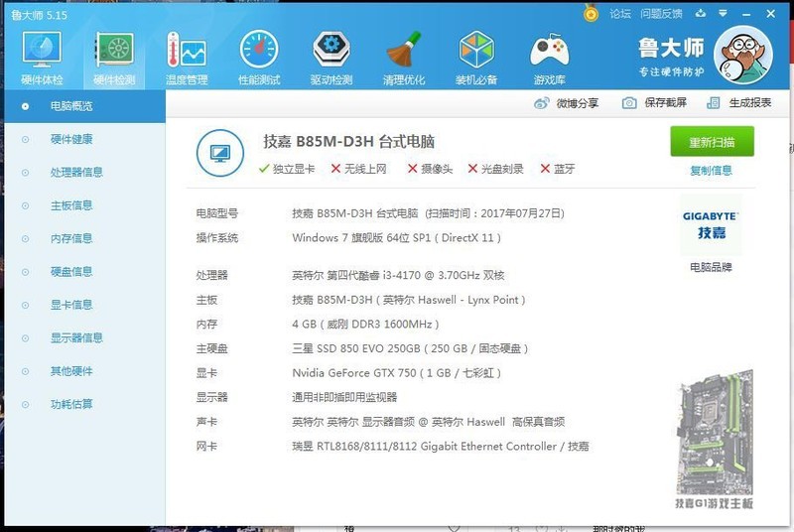Click the 独立显卡 check indicator
This screenshot has width=794, height=532.
pos(287,169)
